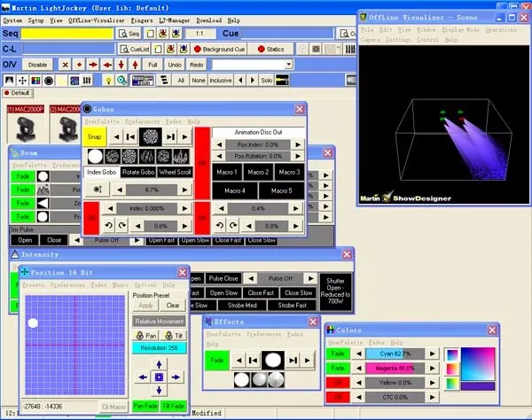This screenshot has width=532, height=420.
Task: Decrease Index 0.000% with left arrow
Action: 110,208
